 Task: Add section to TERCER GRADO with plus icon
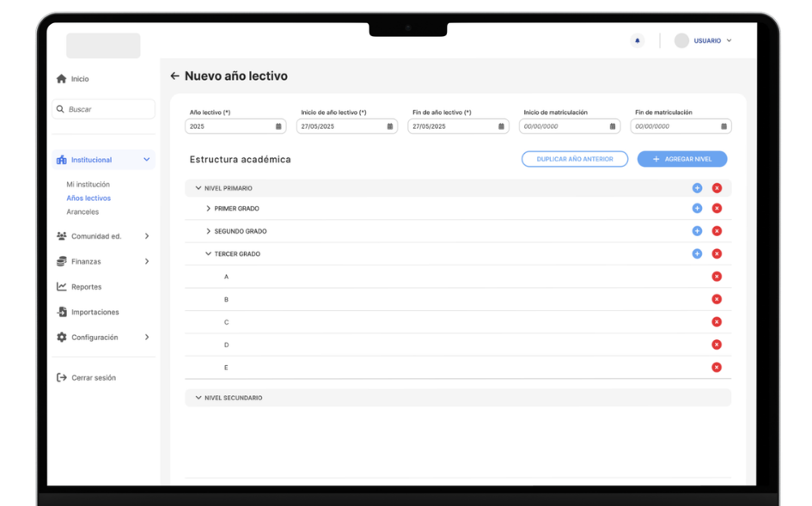click(x=697, y=253)
